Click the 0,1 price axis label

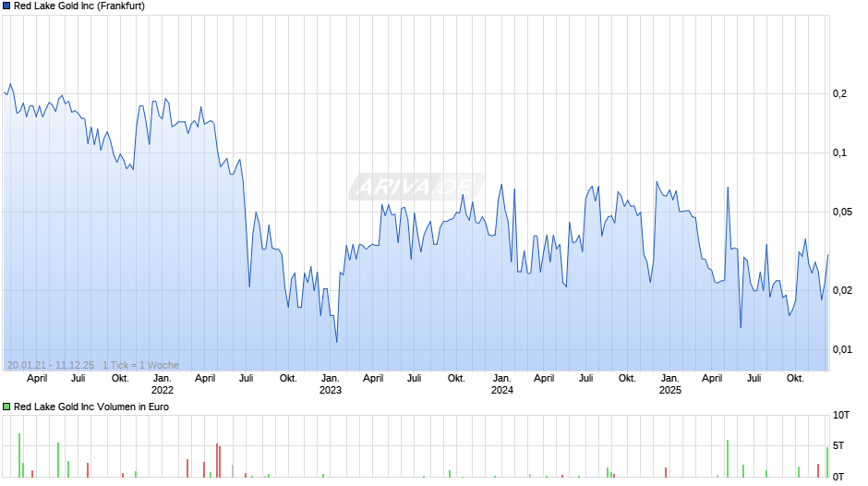[x=839, y=153]
